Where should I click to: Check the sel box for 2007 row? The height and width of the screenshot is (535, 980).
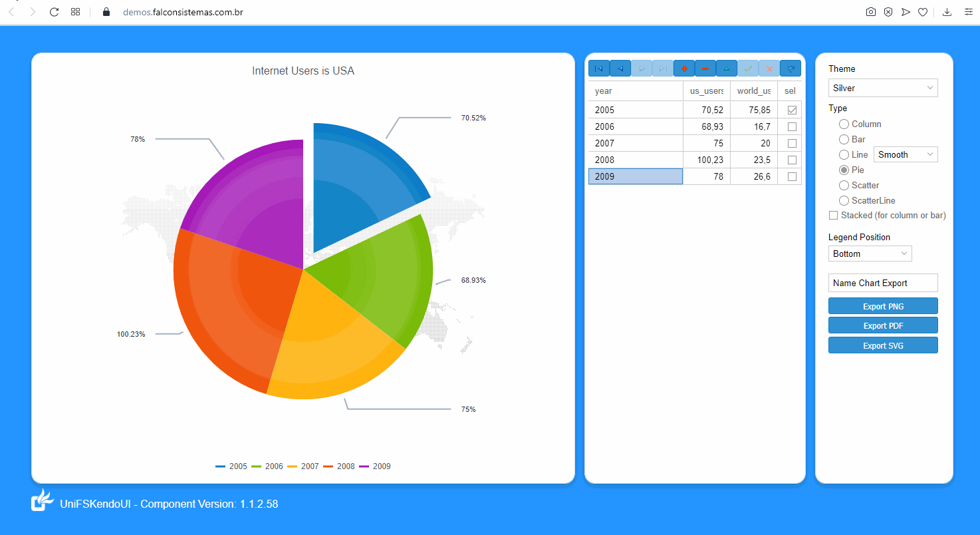[x=792, y=144]
